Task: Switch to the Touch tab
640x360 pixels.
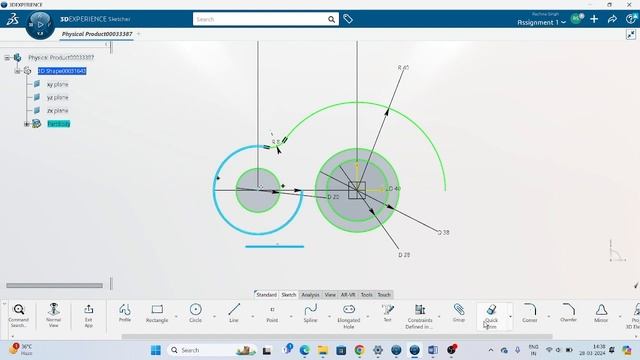Action: pyautogui.click(x=384, y=295)
